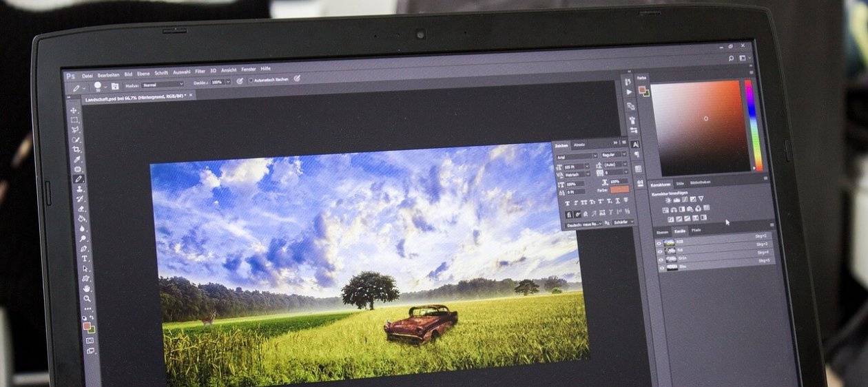Open the Bibliotheken panel tab
The width and height of the screenshot is (868, 387).
pyautogui.click(x=700, y=182)
